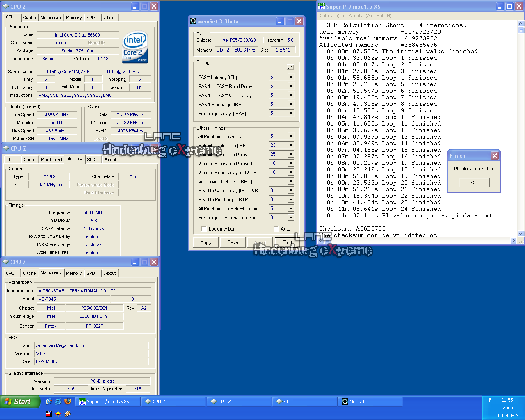Open the Write to Precharge Delayed dropdown

click(x=291, y=163)
